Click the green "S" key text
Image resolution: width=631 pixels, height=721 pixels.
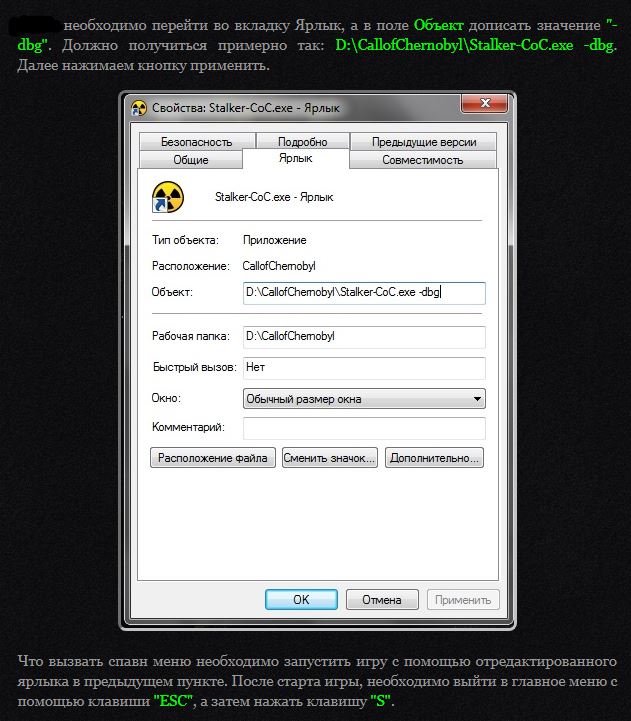tap(380, 701)
